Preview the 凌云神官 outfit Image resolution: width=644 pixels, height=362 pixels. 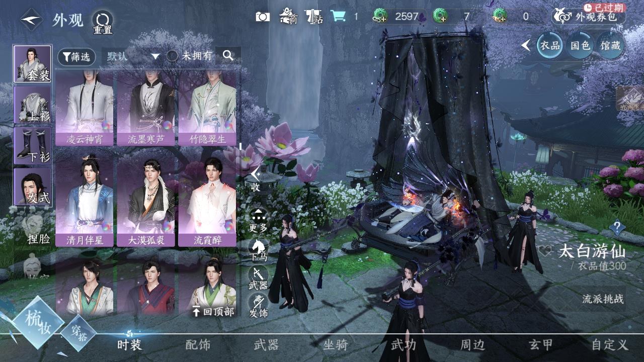85,108
